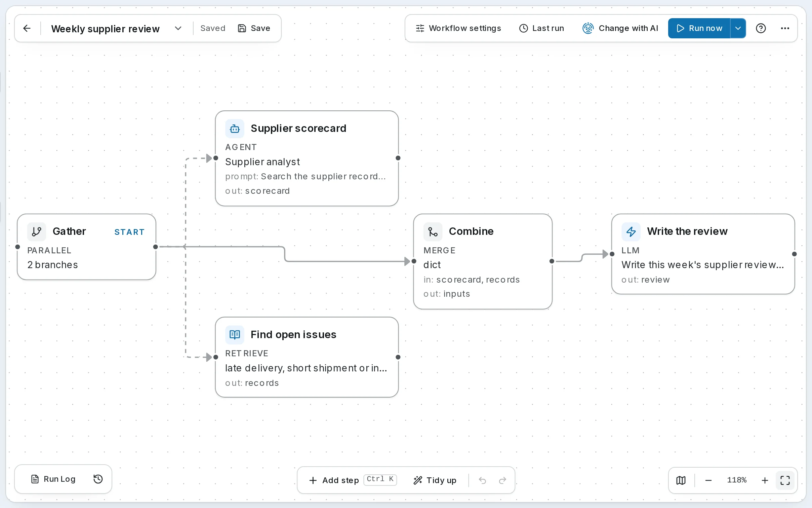Redo the last change
Image resolution: width=812 pixels, height=508 pixels.
(502, 480)
